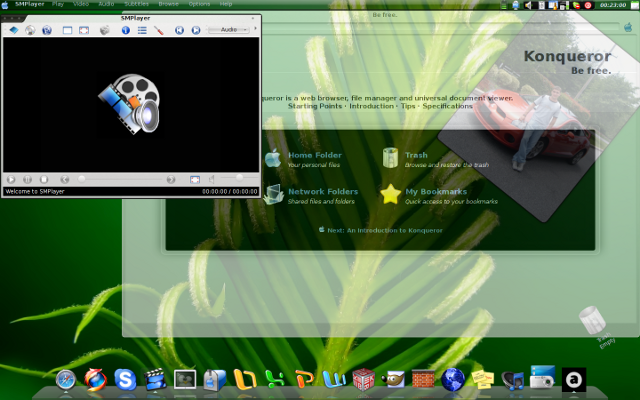Toggle fullscreen from the bottom control bar
640x400 pixels.
coord(195,179)
